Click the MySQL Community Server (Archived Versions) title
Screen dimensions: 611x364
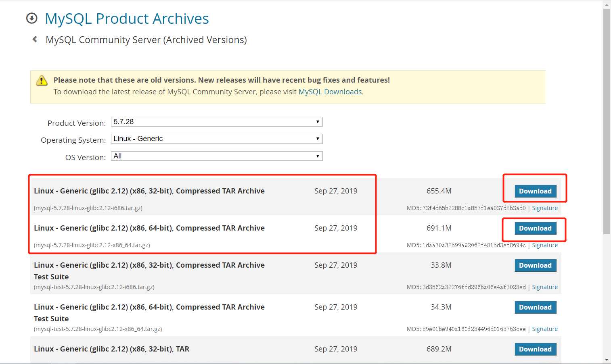[x=146, y=40]
